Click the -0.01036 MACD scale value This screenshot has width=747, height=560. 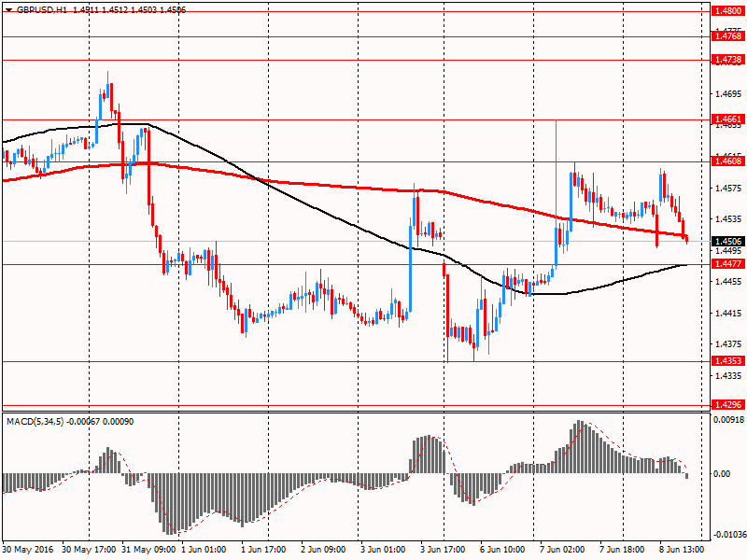[728, 535]
